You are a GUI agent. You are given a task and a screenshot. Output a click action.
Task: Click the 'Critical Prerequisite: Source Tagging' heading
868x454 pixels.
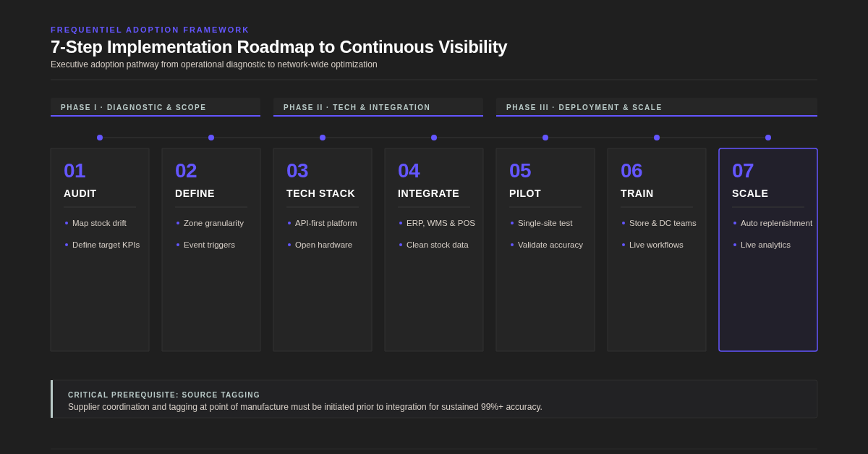point(163,395)
